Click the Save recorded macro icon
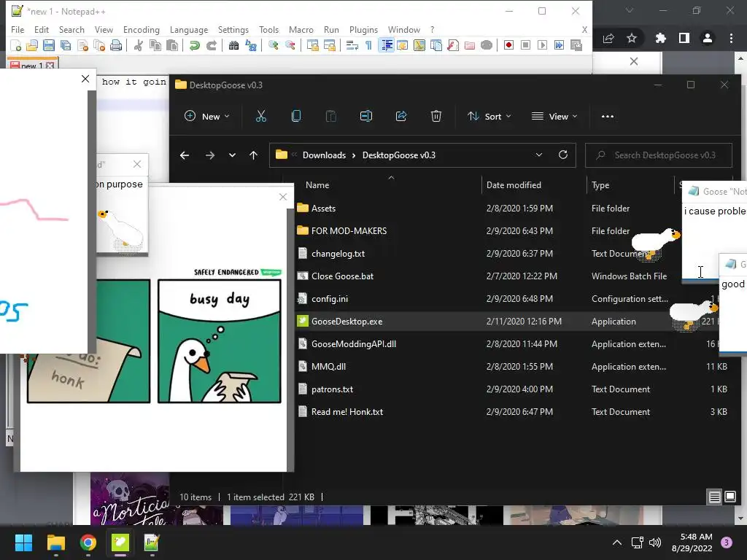Image resolution: width=747 pixels, height=560 pixels. [576, 45]
